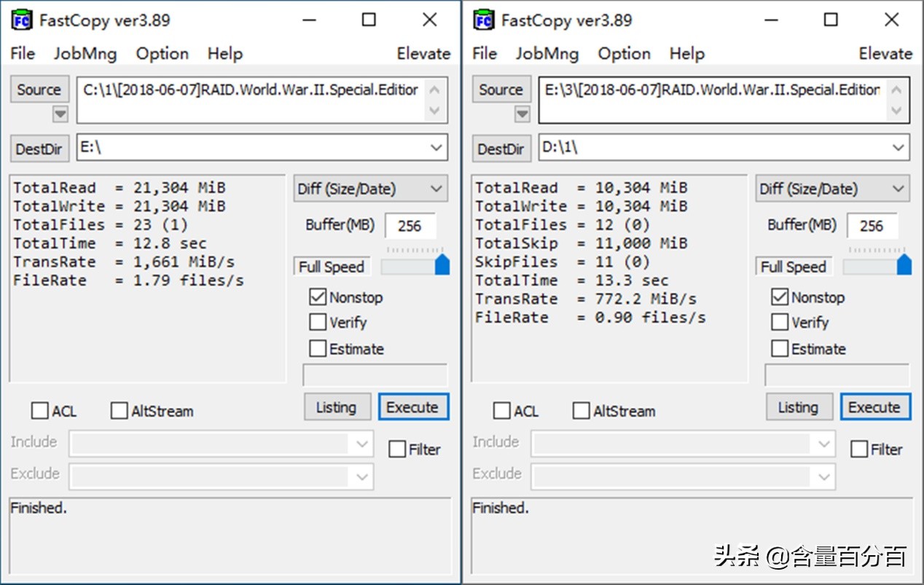Click Source field scroll-down arrow in left window

click(x=435, y=111)
